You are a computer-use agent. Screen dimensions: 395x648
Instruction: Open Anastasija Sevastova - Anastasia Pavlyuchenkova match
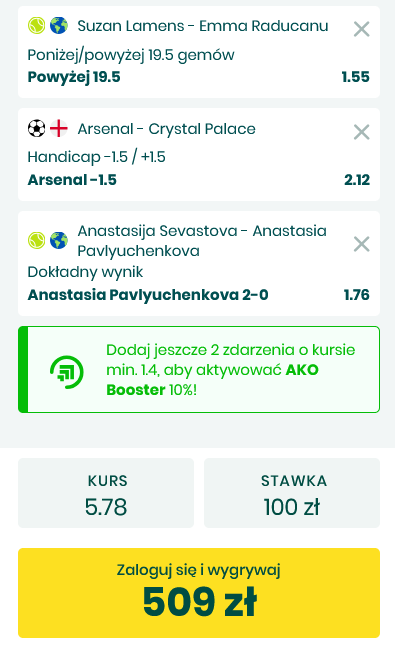(202, 241)
